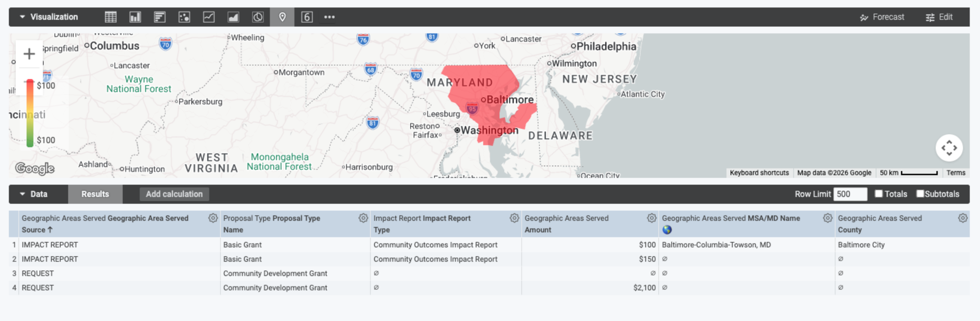Click the Row Limit input field

pyautogui.click(x=850, y=194)
